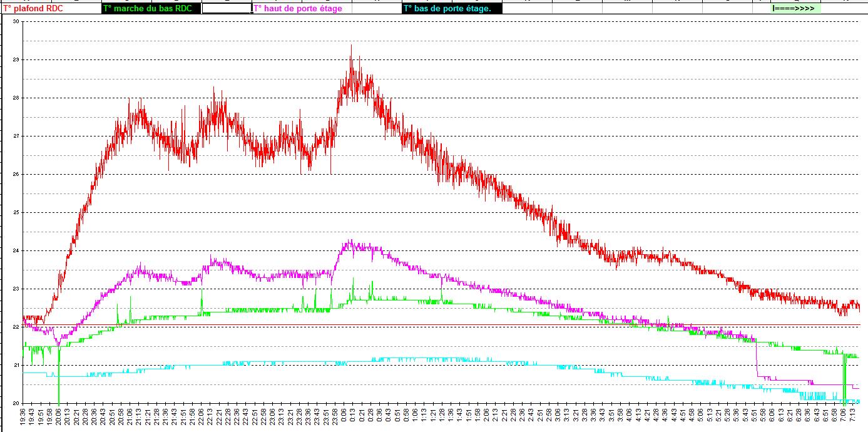Click the y-axis label 30
Screen dimensions: 868x432
click(x=16, y=21)
